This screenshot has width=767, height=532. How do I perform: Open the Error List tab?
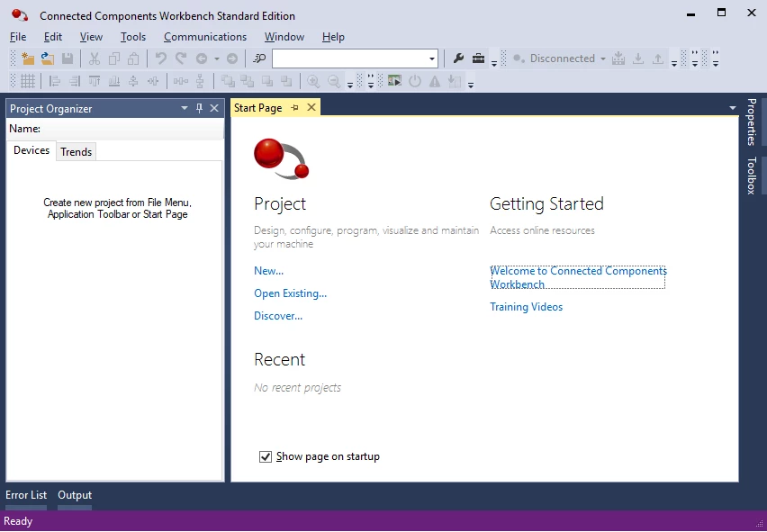pyautogui.click(x=26, y=495)
